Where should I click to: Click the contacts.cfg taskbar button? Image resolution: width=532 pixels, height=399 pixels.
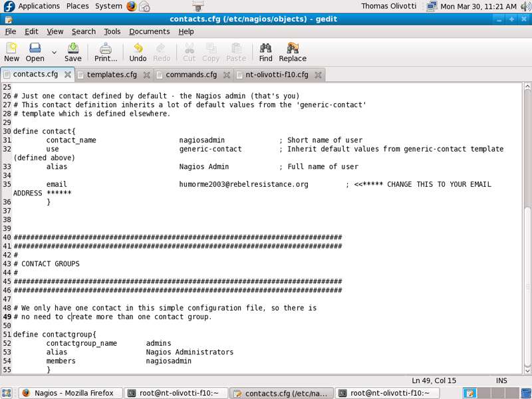click(x=281, y=393)
